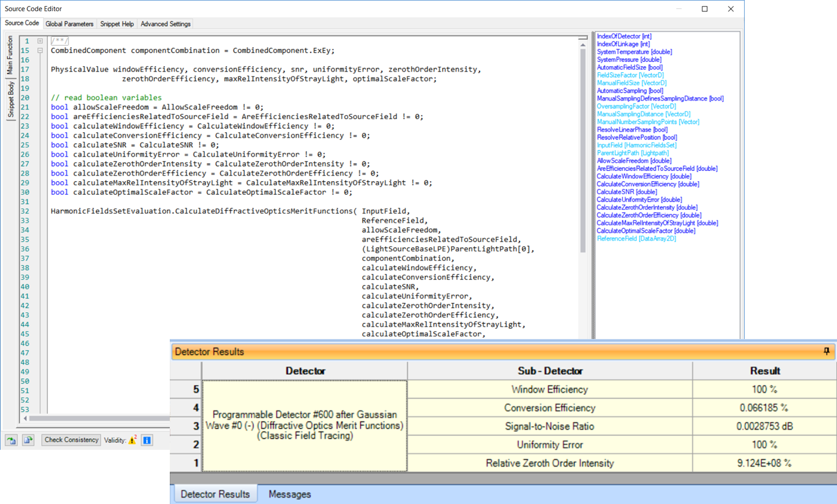Image resolution: width=837 pixels, height=504 pixels.
Task: Collapse the code block at line 15
Action: (x=40, y=51)
